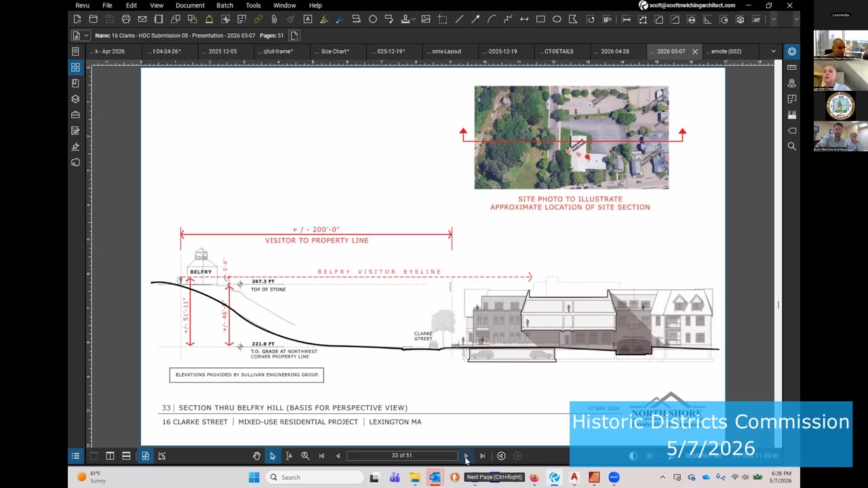Viewport: 868px width, 488px height.
Task: Select the Select Text tool
Action: (x=289, y=456)
